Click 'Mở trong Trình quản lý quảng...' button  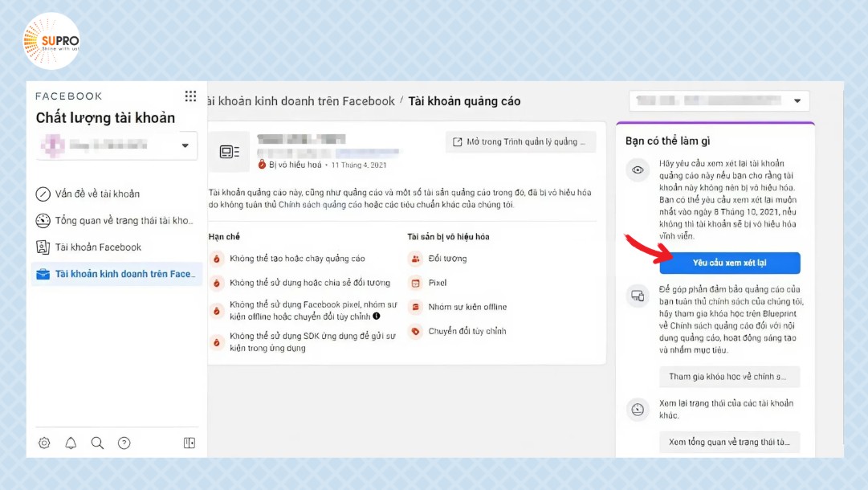coord(520,141)
